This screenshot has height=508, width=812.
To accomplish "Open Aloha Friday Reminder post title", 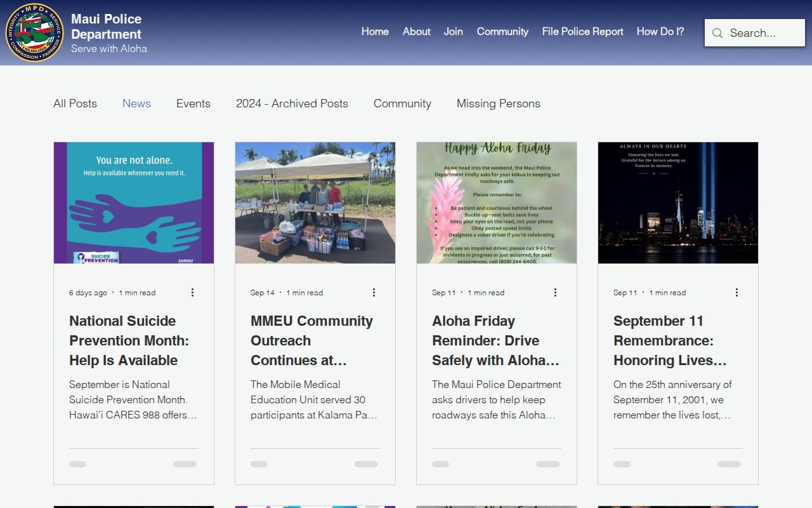I will [495, 340].
